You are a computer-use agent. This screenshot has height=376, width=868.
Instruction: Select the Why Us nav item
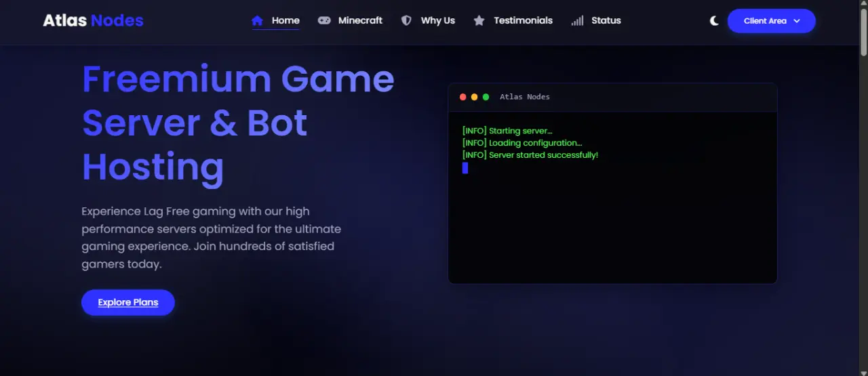pos(428,20)
